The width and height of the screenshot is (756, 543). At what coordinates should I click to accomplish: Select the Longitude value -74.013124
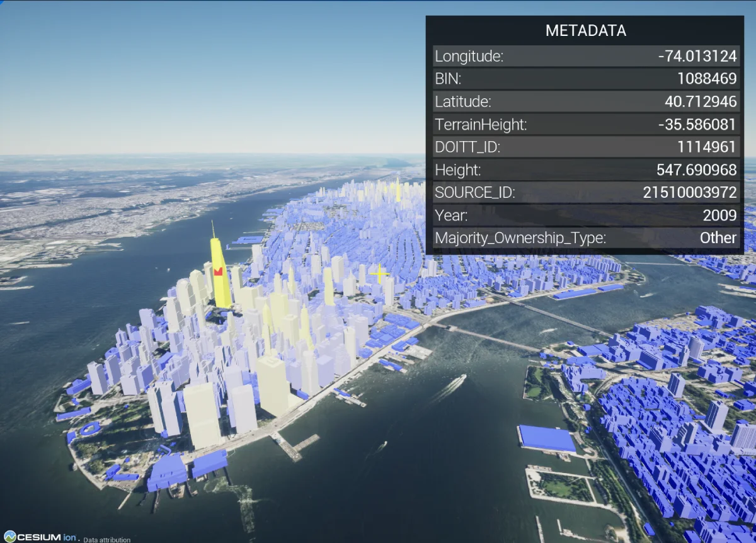point(697,56)
